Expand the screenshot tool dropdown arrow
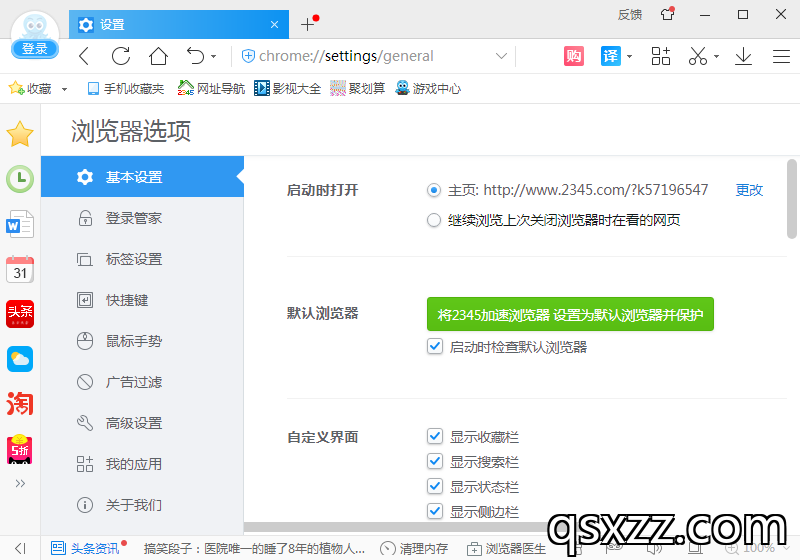 pyautogui.click(x=717, y=57)
